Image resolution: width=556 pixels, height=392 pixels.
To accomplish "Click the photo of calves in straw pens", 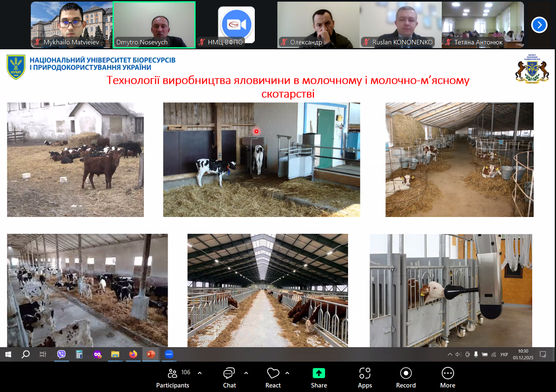I will [459, 159].
